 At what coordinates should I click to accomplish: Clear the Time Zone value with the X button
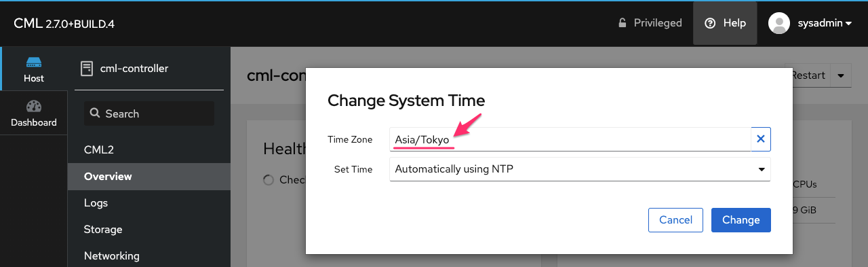click(761, 139)
